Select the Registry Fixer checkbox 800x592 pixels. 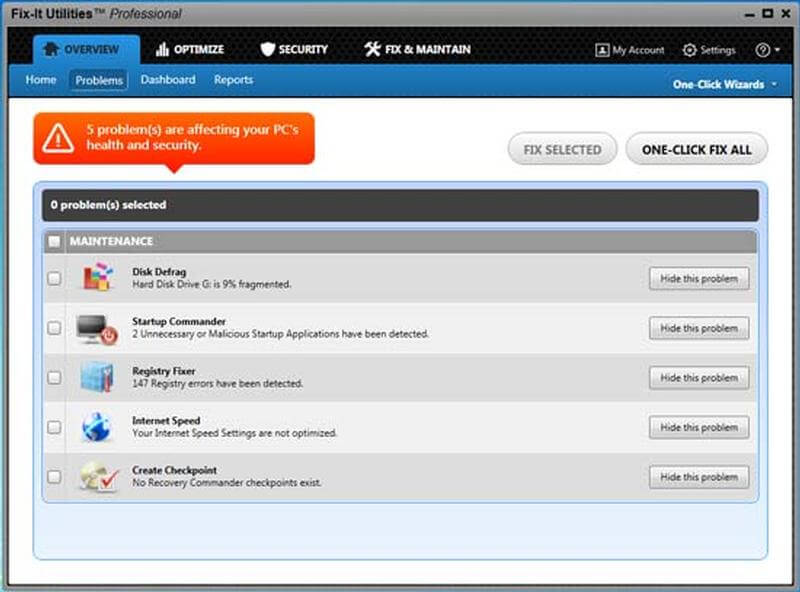[x=54, y=378]
